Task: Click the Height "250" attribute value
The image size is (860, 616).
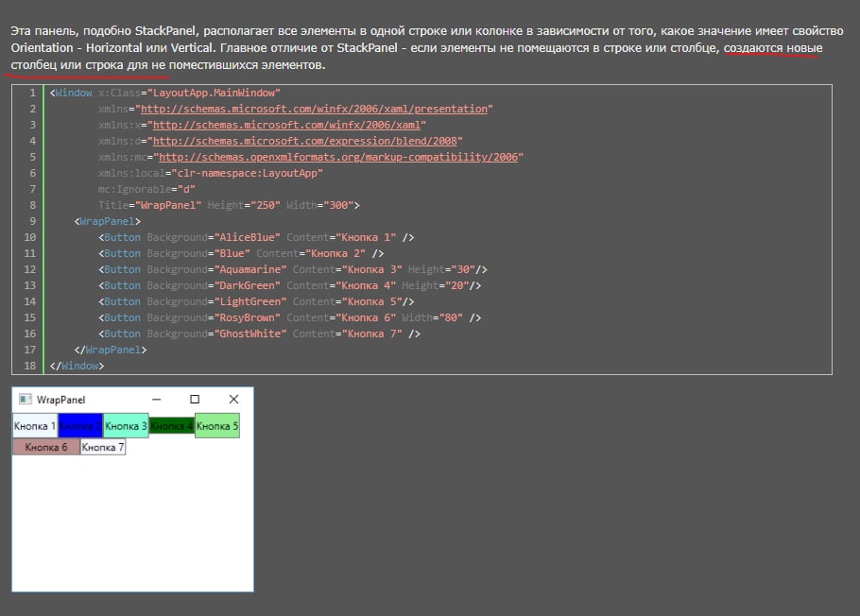Action: tap(266, 205)
